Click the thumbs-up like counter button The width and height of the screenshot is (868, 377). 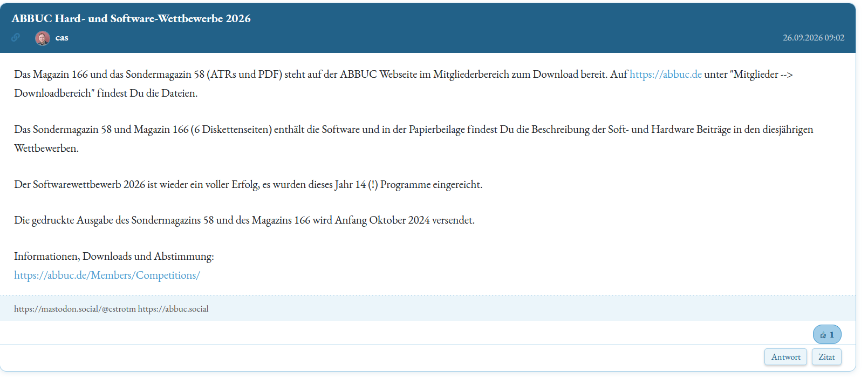point(827,335)
